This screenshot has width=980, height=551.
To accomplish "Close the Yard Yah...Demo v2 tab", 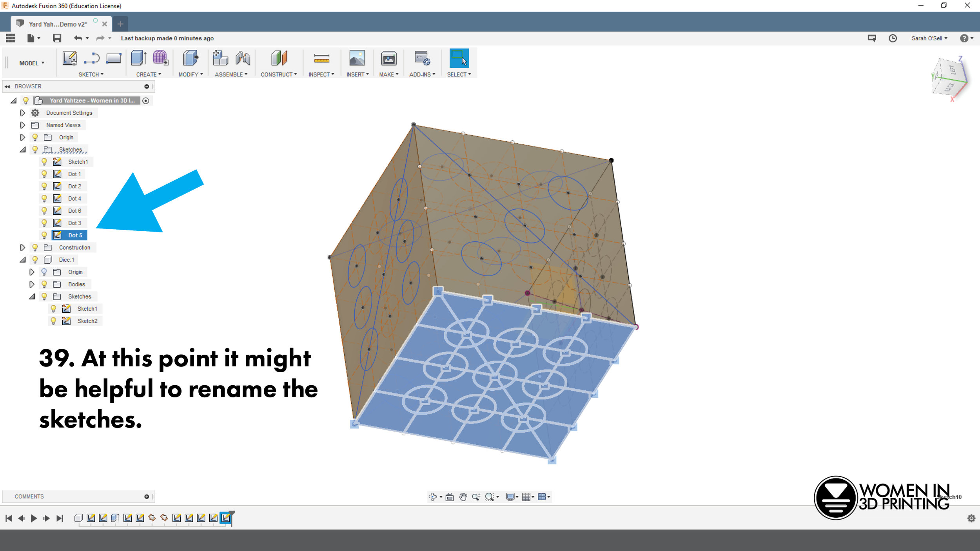I will click(105, 24).
